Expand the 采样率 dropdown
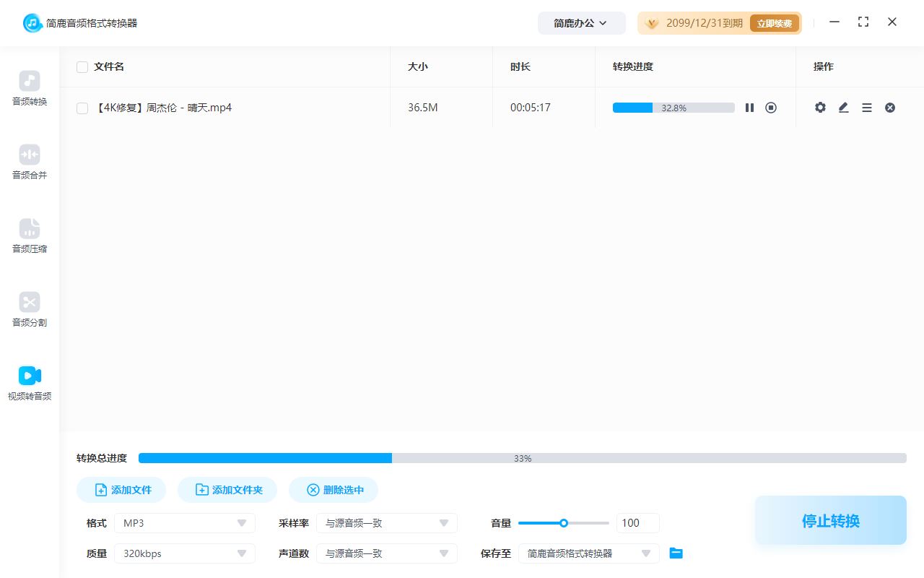 (387, 522)
